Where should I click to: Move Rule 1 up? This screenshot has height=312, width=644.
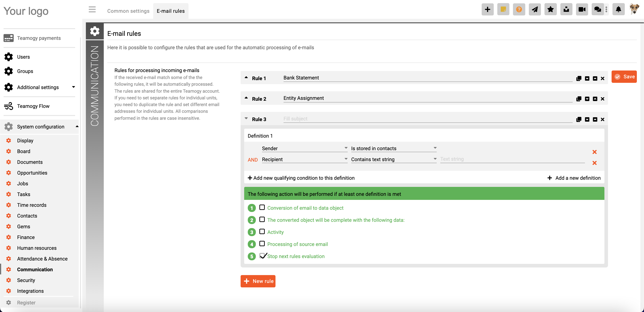595,78
